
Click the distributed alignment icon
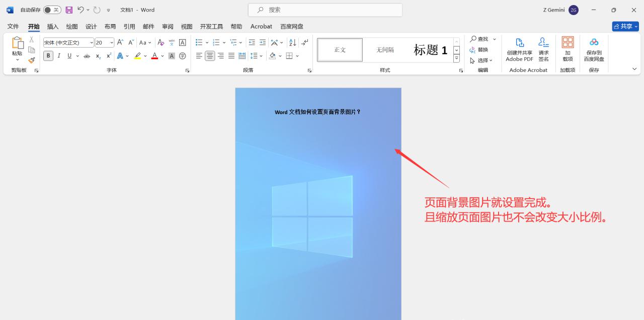(242, 56)
